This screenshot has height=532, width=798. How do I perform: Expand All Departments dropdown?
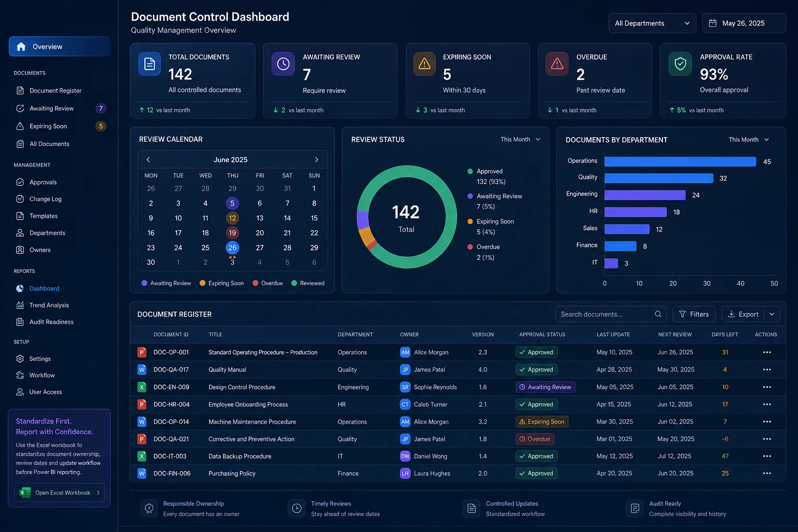tap(652, 23)
